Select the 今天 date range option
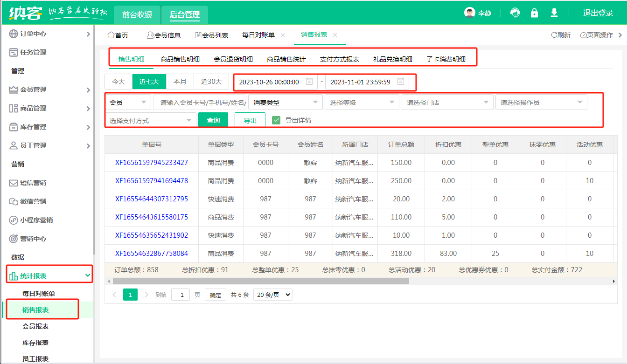This screenshot has height=364, width=627. point(118,82)
